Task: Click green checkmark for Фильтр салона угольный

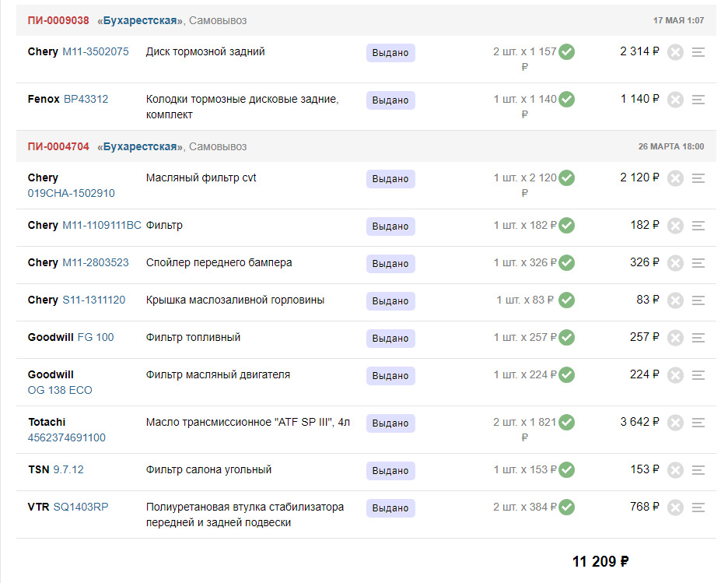Action: 566,469
